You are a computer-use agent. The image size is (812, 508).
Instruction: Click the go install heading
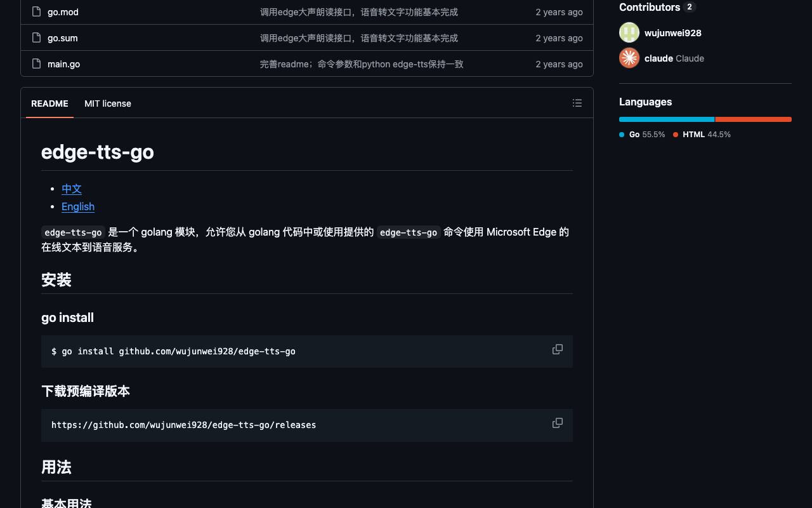click(x=67, y=317)
